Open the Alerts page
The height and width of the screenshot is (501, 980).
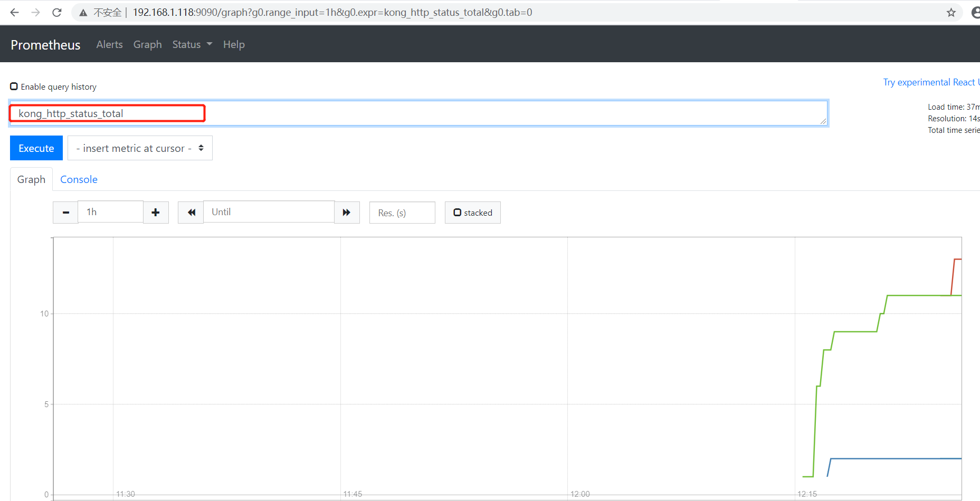(x=109, y=44)
